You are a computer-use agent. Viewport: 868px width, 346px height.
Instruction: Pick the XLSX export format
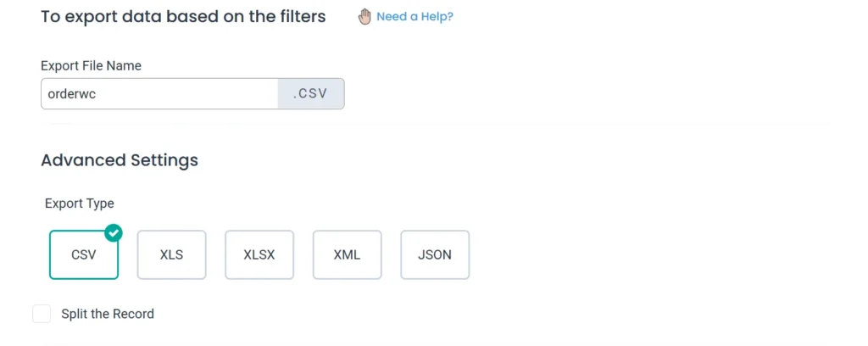tap(259, 254)
